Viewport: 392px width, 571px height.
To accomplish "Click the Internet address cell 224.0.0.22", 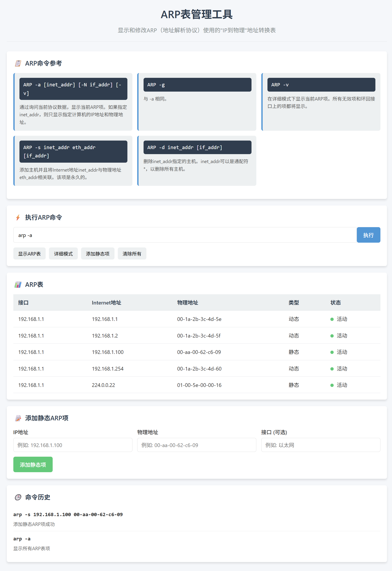I will [103, 385].
